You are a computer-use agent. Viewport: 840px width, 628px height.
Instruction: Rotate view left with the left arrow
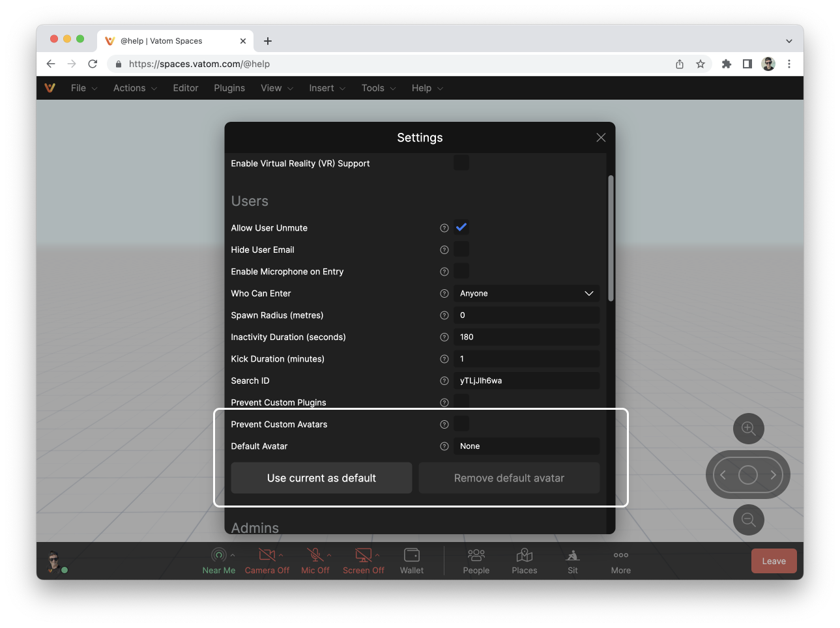[723, 475]
